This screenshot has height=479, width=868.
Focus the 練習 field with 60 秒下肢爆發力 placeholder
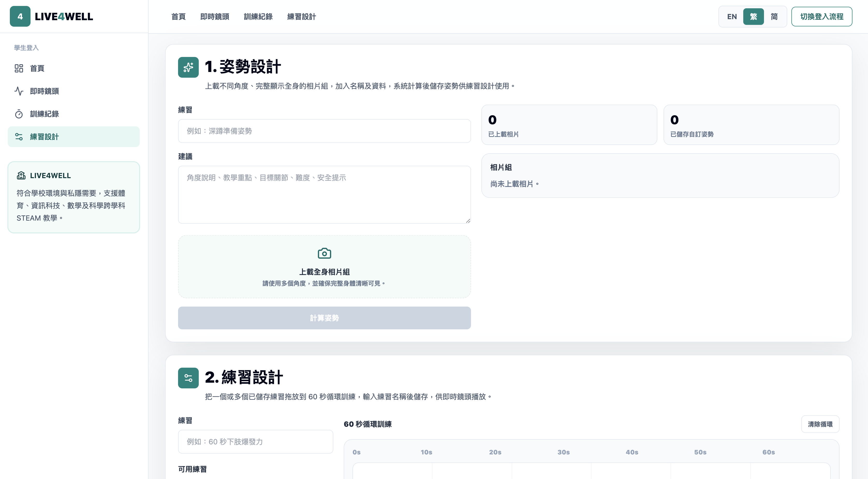pos(256,441)
